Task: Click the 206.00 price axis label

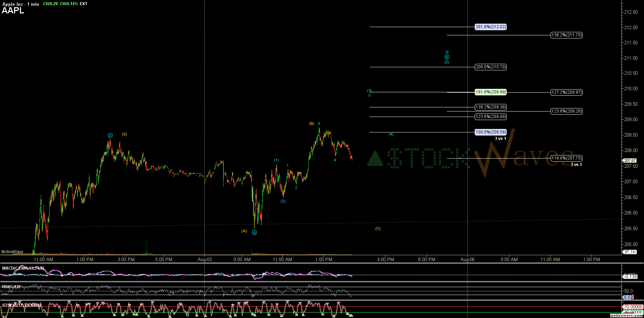Action: tap(631, 213)
